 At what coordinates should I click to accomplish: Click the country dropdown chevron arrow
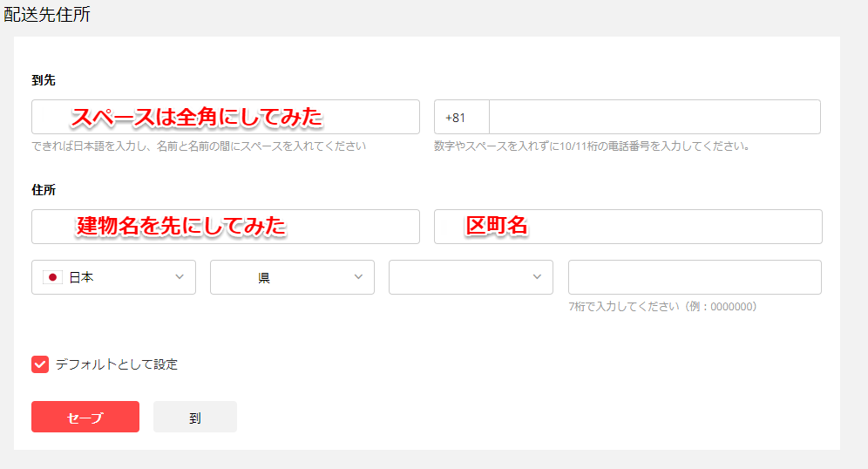click(180, 277)
